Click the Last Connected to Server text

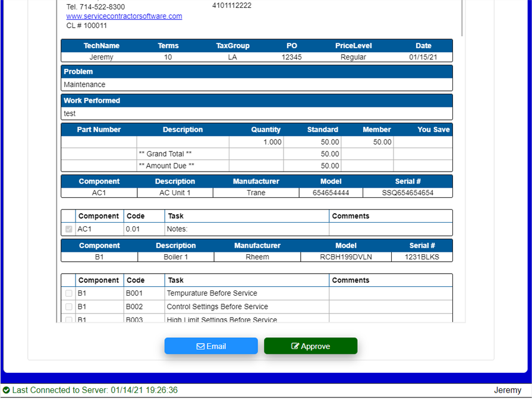(x=95, y=390)
